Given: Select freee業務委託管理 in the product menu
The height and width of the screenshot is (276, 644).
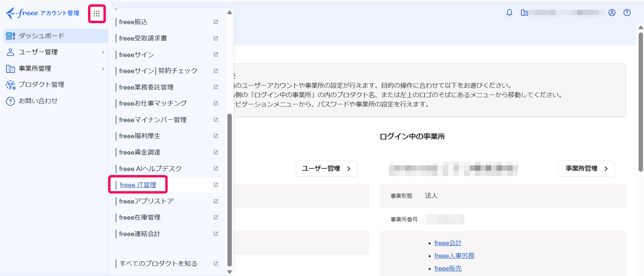Looking at the screenshot, I should (146, 87).
